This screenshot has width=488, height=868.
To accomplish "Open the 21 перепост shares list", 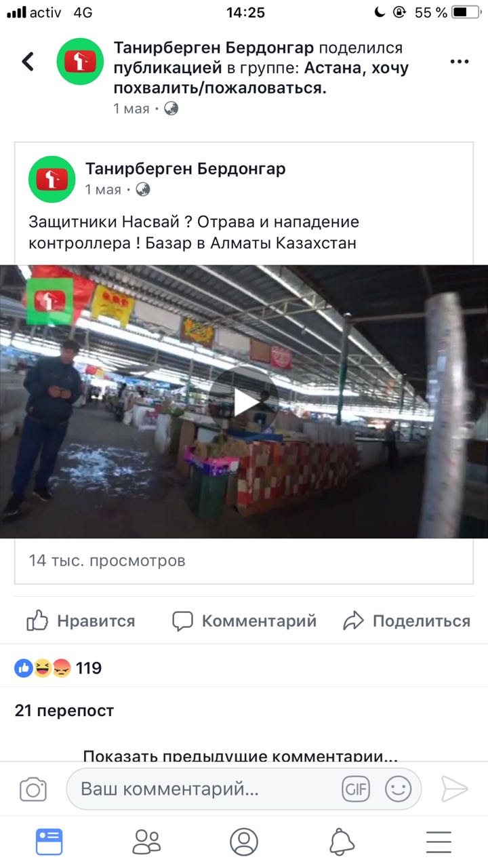I will (x=64, y=711).
